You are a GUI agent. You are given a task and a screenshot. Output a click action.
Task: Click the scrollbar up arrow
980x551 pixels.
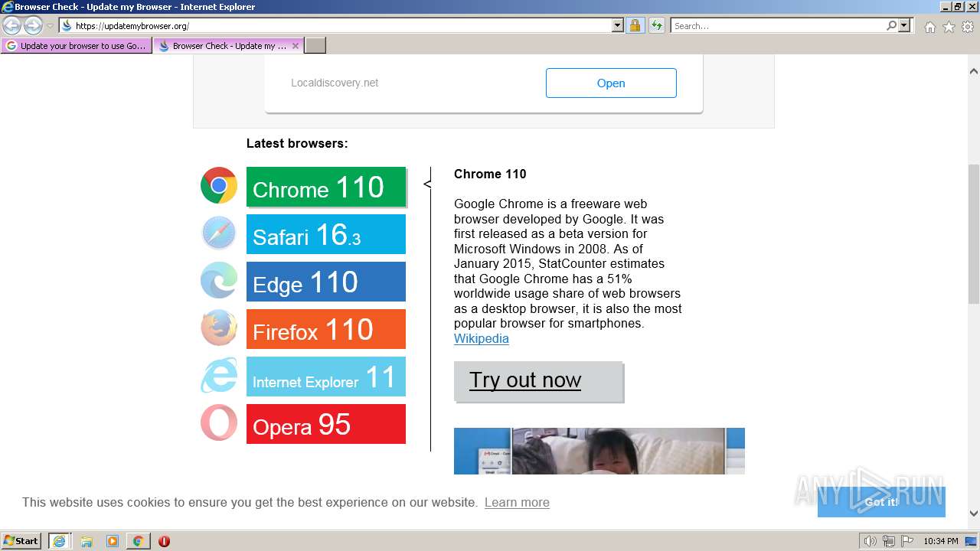point(974,71)
